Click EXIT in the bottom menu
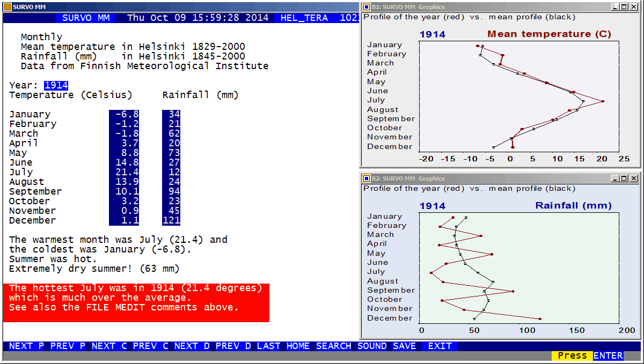The height and width of the screenshot is (364, 644). 440,346
